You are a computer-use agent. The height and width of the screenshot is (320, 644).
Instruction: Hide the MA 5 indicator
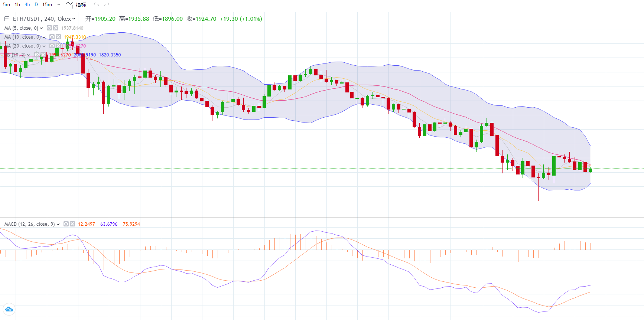pyautogui.click(x=49, y=28)
